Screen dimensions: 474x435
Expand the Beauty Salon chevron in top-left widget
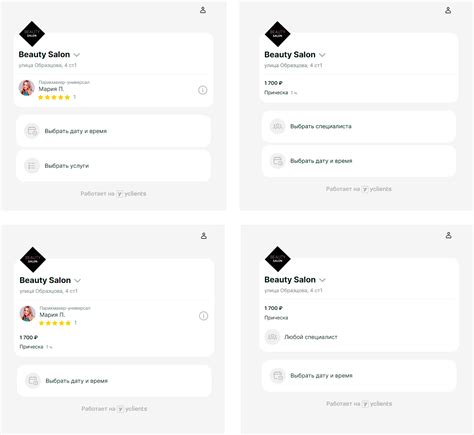pyautogui.click(x=77, y=55)
